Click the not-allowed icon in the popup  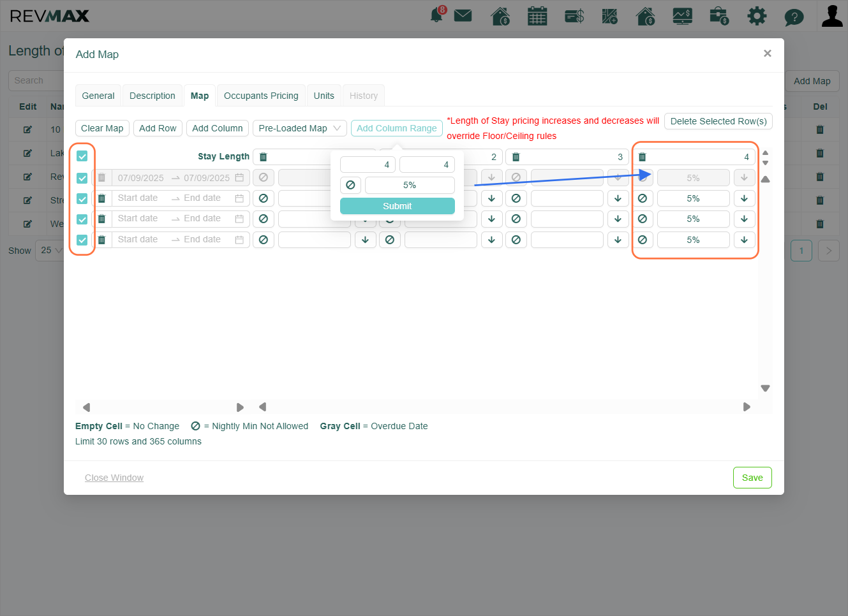point(350,185)
